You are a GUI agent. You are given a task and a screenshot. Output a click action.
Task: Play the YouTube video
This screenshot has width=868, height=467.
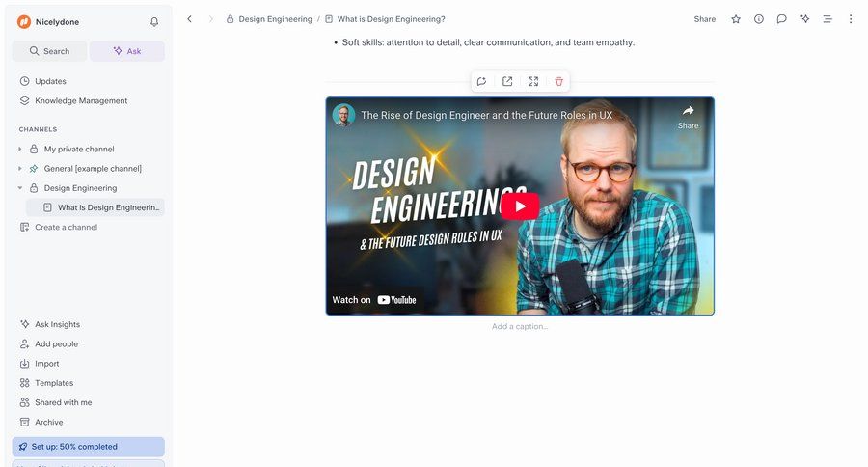(x=520, y=206)
